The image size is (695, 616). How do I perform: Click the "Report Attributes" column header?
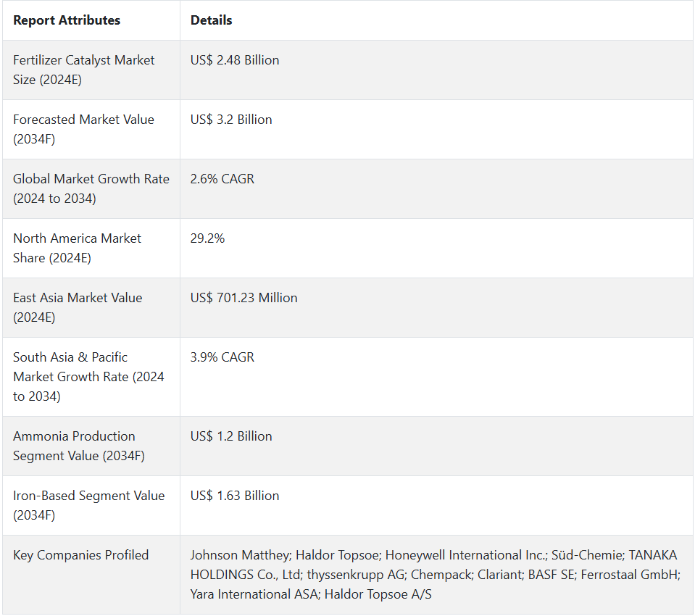click(x=67, y=20)
